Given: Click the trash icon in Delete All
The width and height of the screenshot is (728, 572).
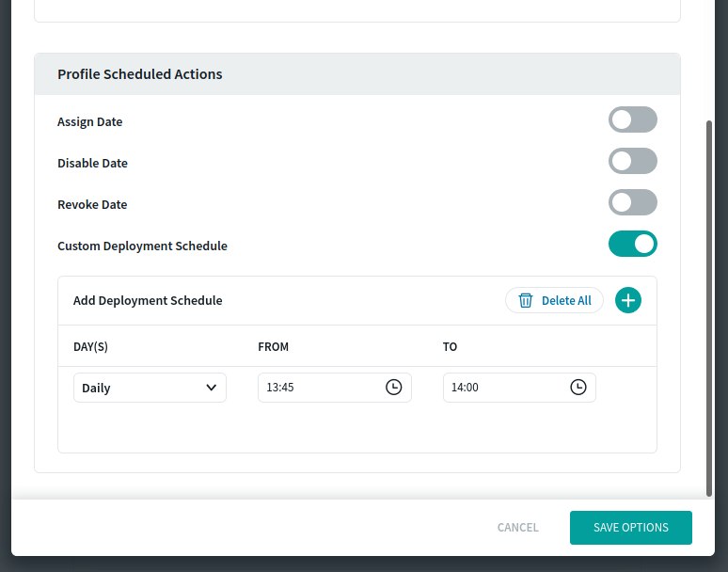Looking at the screenshot, I should pyautogui.click(x=526, y=300).
